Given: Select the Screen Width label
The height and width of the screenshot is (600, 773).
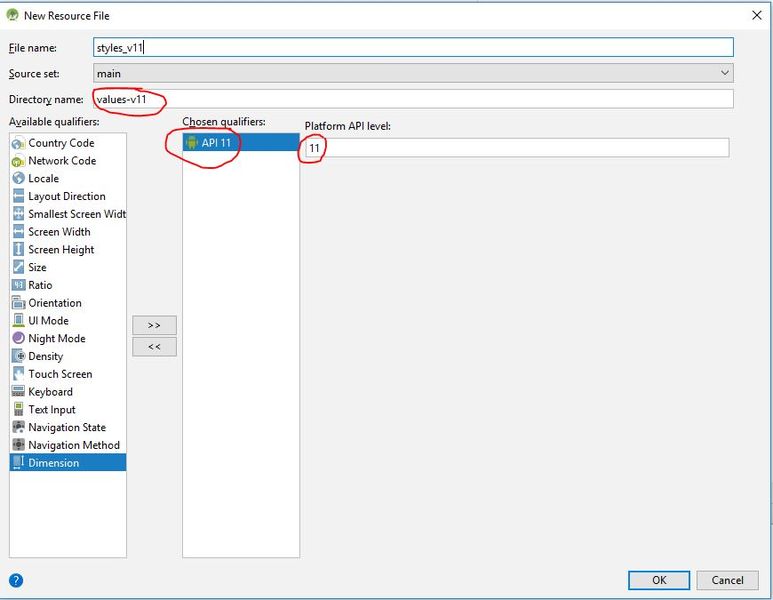Looking at the screenshot, I should coord(59,232).
